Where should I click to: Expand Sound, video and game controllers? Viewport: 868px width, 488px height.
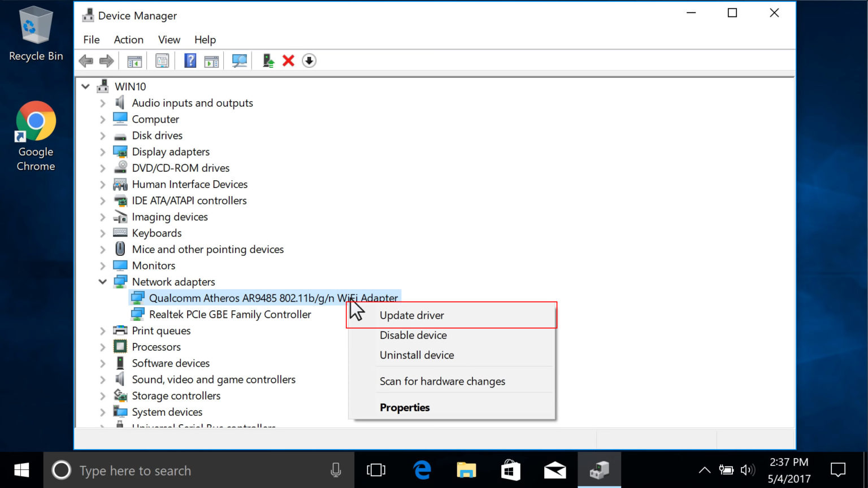point(102,379)
